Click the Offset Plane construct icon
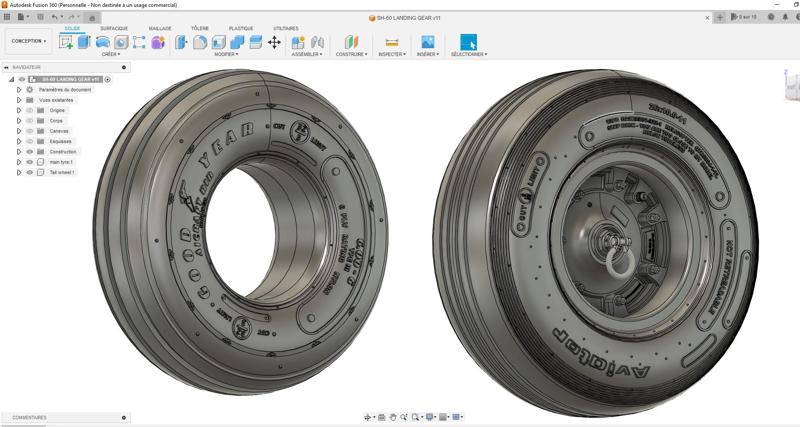 pyautogui.click(x=352, y=42)
